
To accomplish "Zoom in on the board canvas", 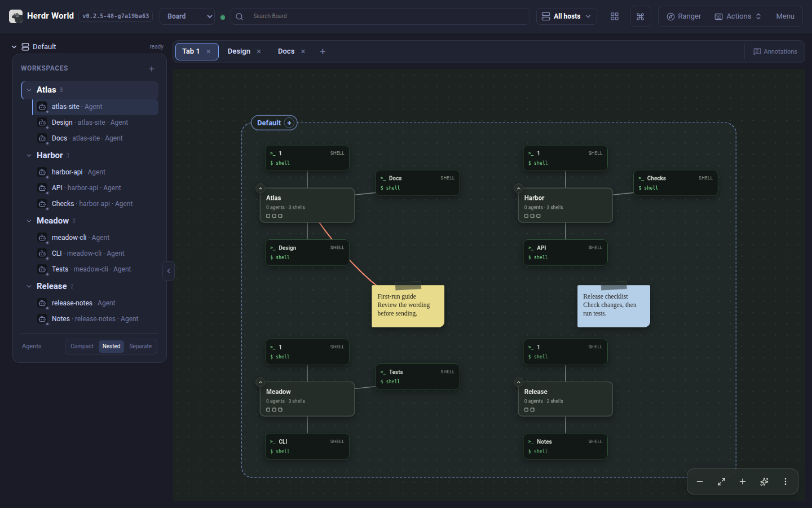I will (743, 481).
